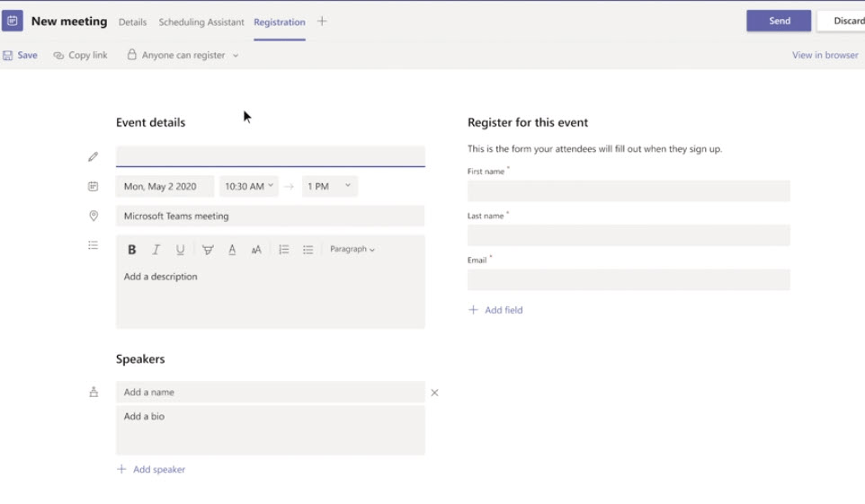Click the text highlight icon
This screenshot has width=865, height=504.
[208, 250]
